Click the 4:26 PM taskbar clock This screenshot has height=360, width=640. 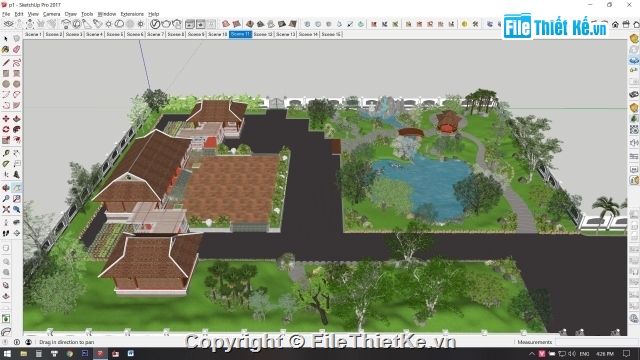pos(604,353)
